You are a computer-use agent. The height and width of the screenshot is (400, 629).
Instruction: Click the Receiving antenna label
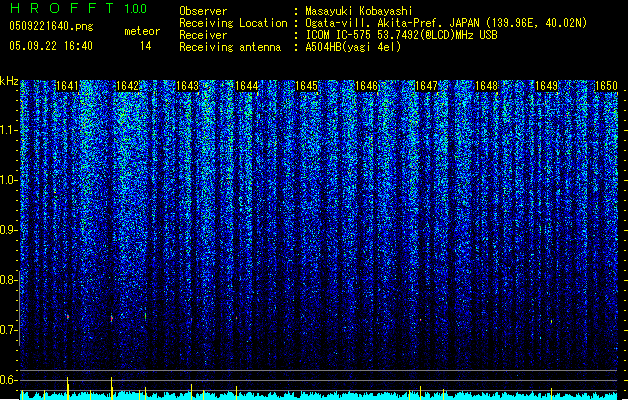pyautogui.click(x=230, y=47)
